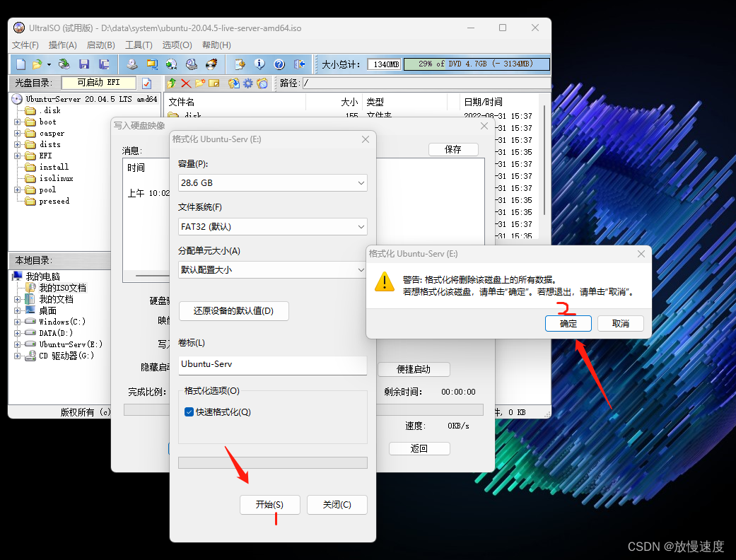Expand the dists folder tree node

click(x=18, y=144)
